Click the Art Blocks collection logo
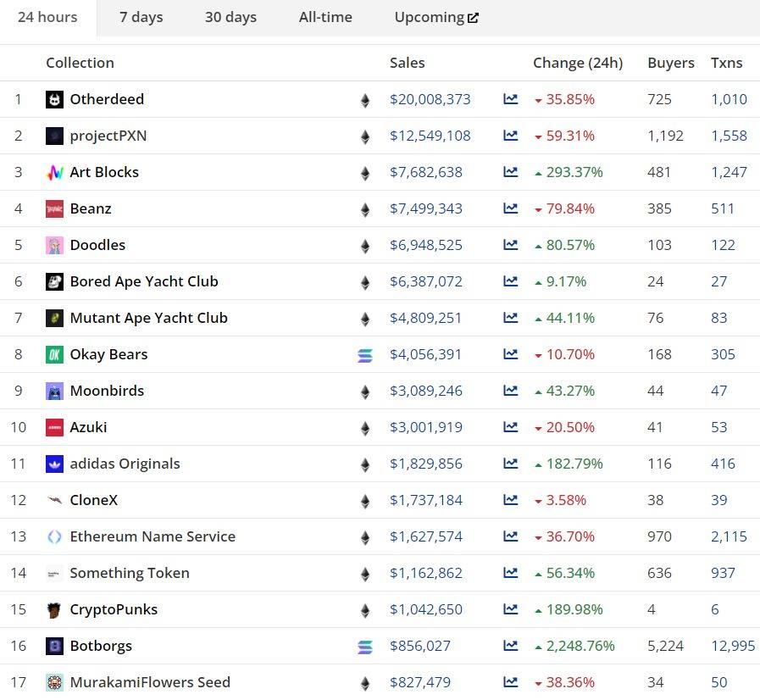This screenshot has width=760, height=700. 54,172
